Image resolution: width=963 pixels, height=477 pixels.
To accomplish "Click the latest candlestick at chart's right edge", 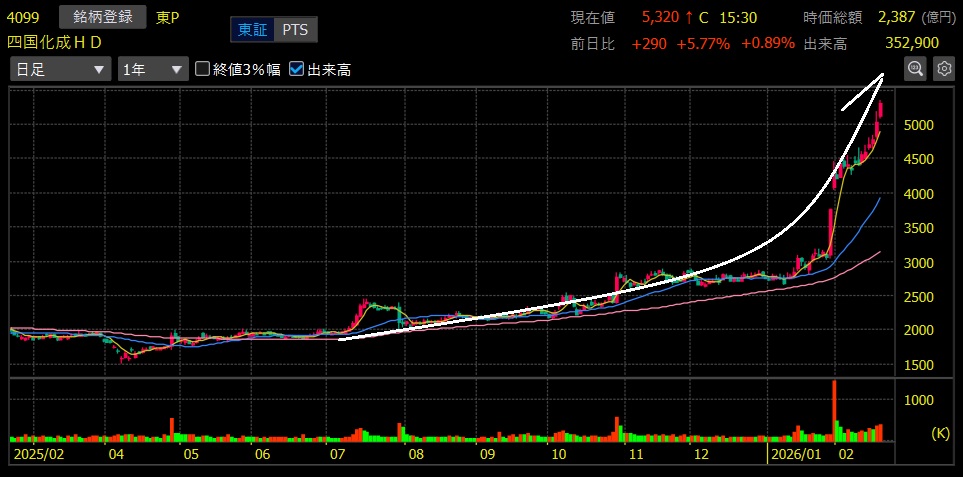I will 880,112.
